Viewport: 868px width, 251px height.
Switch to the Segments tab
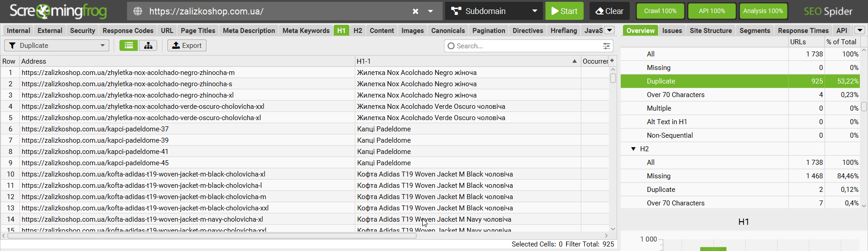coord(755,30)
